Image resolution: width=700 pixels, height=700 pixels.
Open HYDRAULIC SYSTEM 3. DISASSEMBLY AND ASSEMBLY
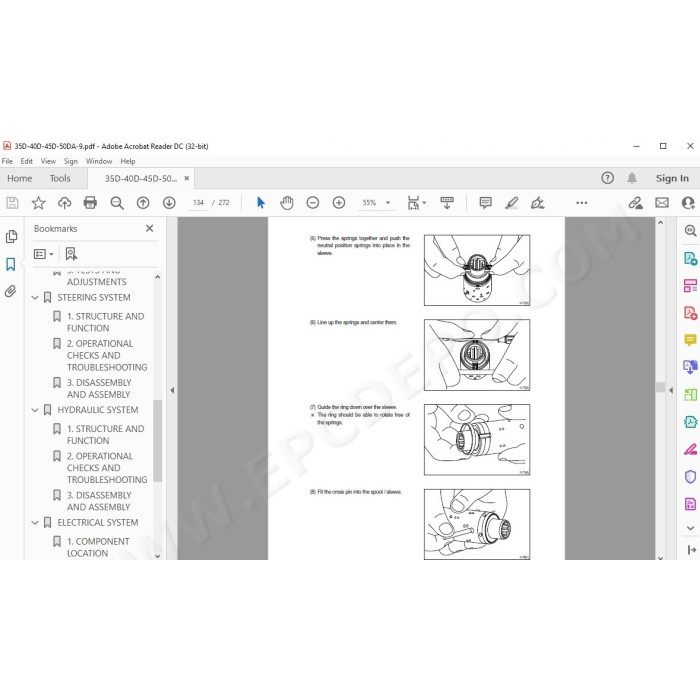click(99, 501)
